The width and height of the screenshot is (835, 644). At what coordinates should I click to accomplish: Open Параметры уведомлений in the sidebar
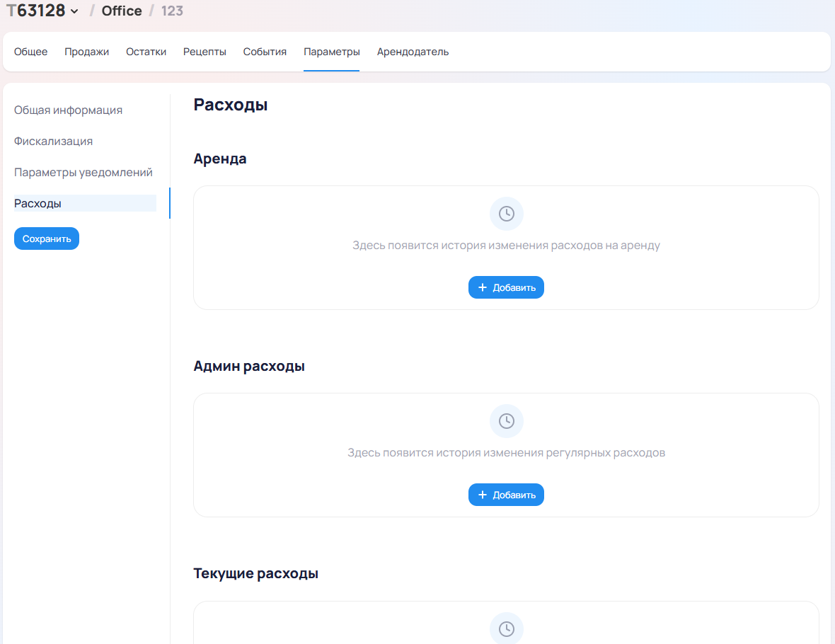(x=83, y=173)
